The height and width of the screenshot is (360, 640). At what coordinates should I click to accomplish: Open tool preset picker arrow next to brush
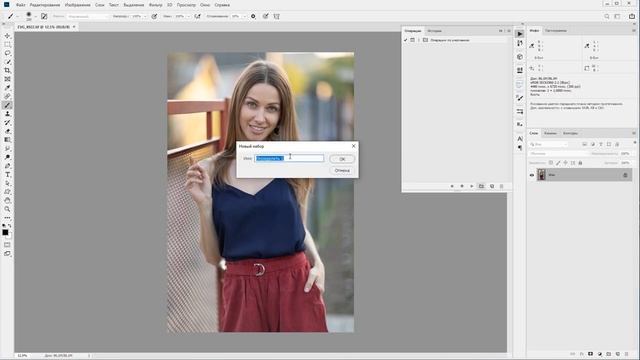(x=18, y=16)
